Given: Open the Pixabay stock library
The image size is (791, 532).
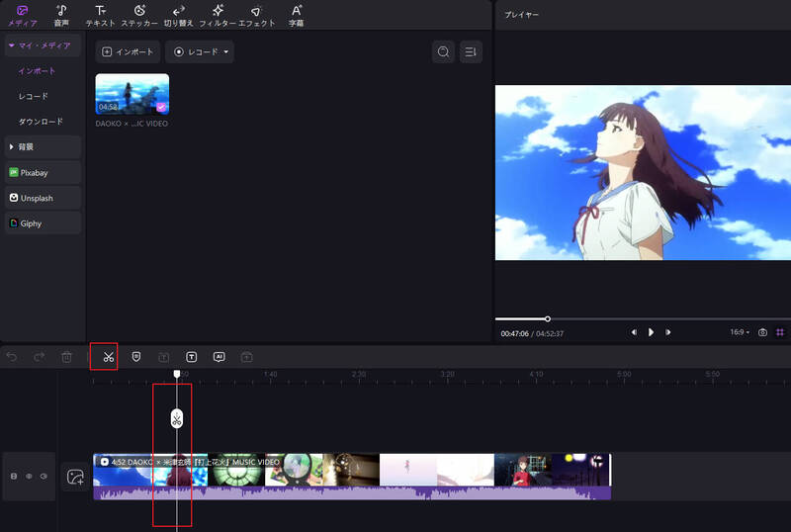Looking at the screenshot, I should coord(43,173).
